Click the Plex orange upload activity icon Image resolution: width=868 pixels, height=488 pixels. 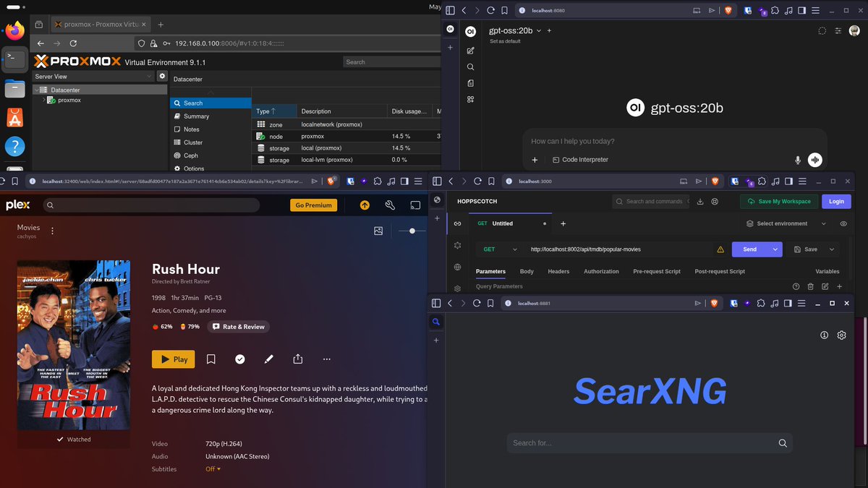pos(365,205)
